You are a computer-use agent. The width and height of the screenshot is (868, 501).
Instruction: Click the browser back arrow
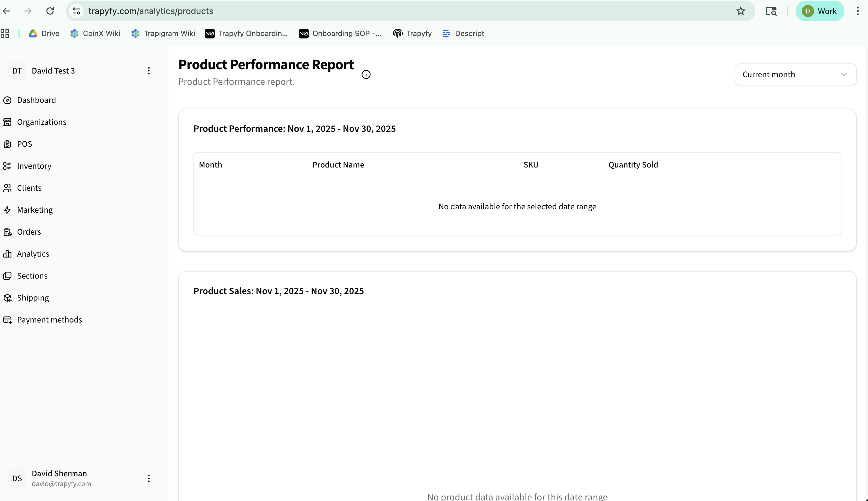coord(6,11)
